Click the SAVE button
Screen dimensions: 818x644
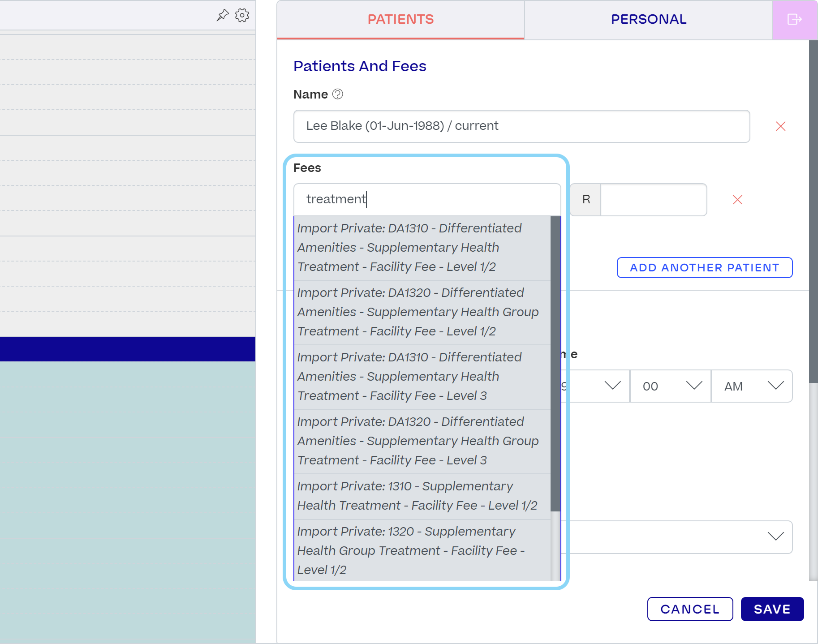point(772,609)
